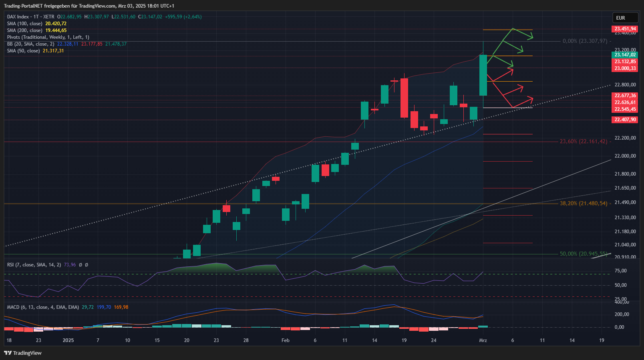Viewport: 644px width, 360px height.
Task: Click the 28 date label on the time axis
Action: click(x=246, y=340)
